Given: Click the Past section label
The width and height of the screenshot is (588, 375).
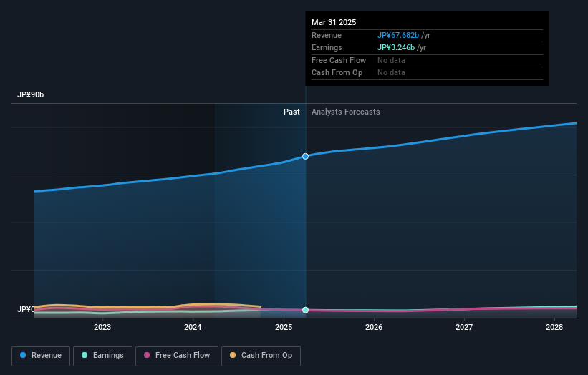Looking at the screenshot, I should tap(291, 112).
